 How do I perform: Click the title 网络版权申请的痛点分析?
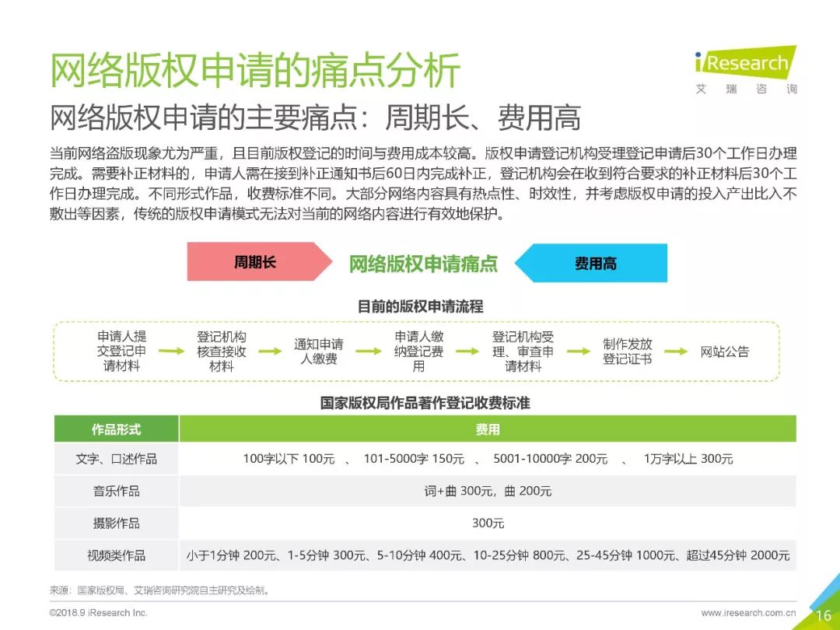(255, 70)
